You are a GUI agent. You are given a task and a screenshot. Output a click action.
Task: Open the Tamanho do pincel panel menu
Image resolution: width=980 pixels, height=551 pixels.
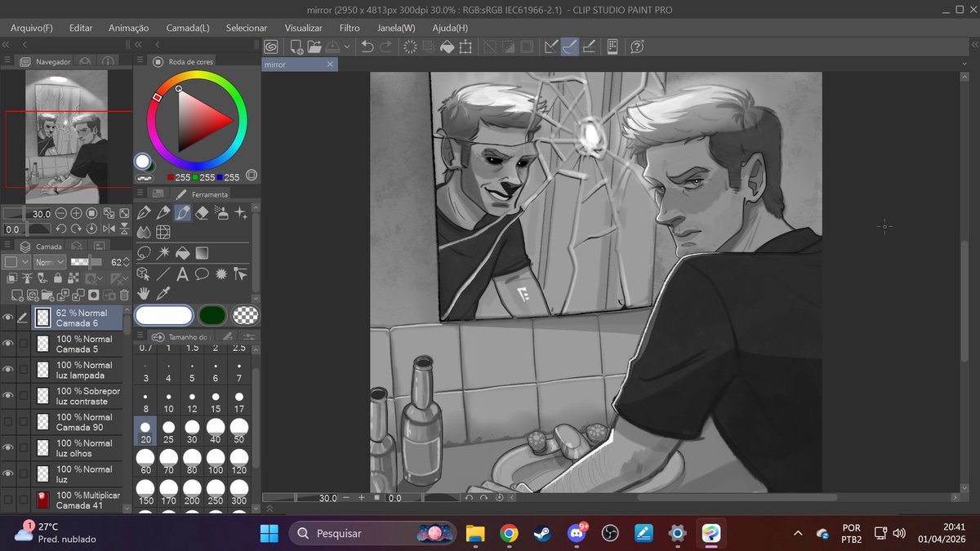pos(139,336)
